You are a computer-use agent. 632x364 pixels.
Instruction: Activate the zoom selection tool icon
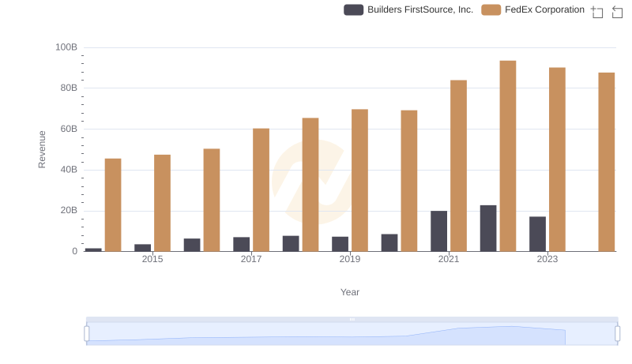(597, 12)
